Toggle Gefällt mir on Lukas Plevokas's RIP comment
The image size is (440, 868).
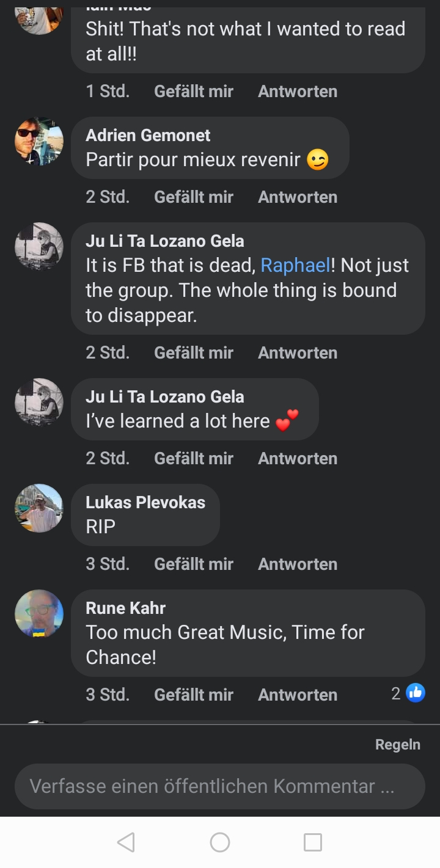click(194, 564)
